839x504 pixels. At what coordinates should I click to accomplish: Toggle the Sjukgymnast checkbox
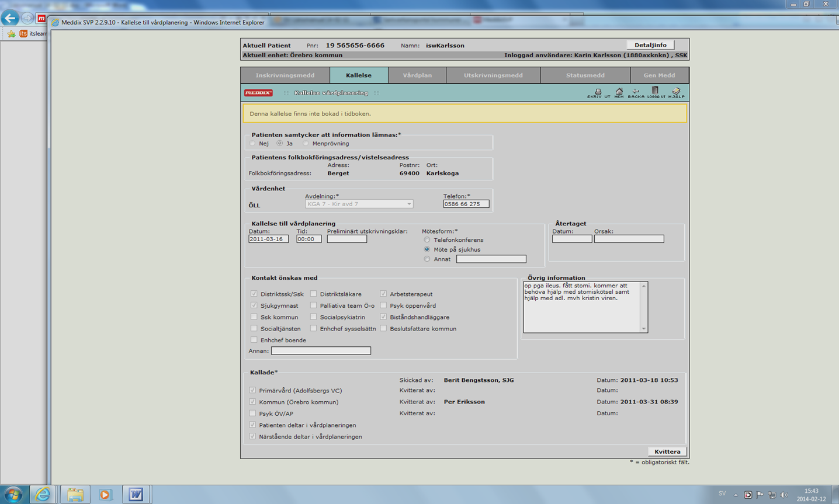point(254,305)
